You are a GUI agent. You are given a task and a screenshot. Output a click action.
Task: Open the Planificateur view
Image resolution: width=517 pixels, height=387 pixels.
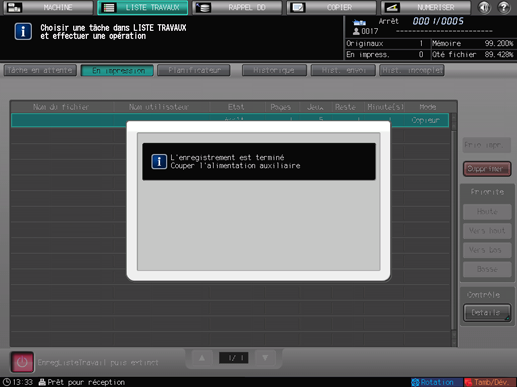194,70
